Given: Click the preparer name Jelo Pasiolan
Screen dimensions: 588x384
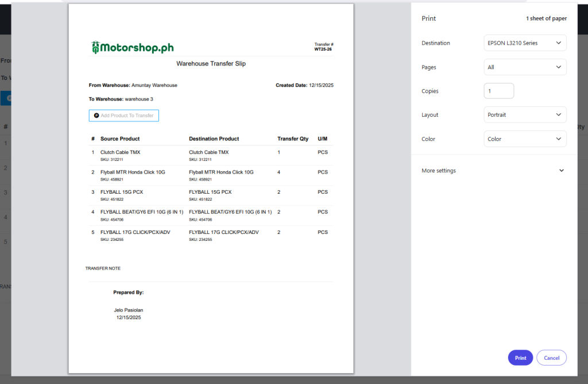Looking at the screenshot, I should click(x=129, y=310).
